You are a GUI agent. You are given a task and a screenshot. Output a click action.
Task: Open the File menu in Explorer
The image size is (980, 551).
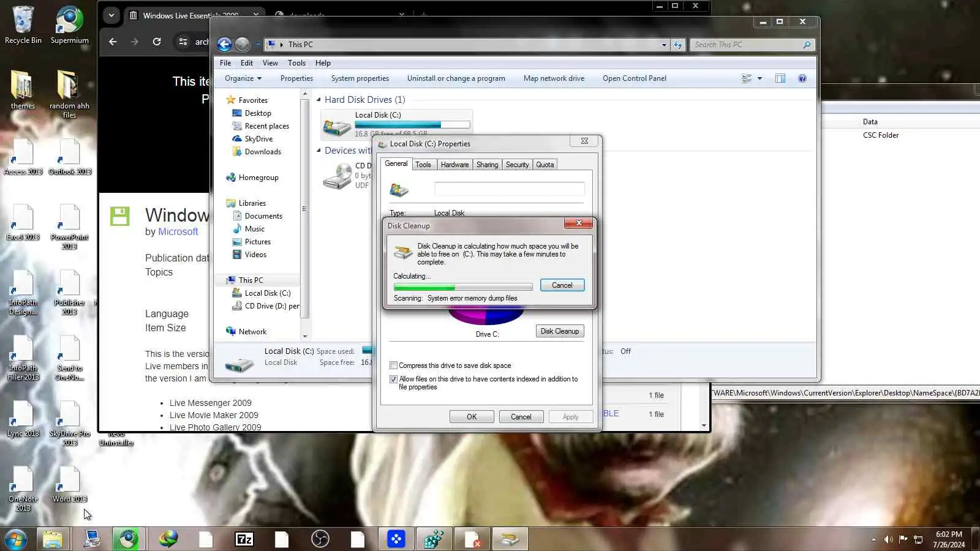(x=225, y=63)
